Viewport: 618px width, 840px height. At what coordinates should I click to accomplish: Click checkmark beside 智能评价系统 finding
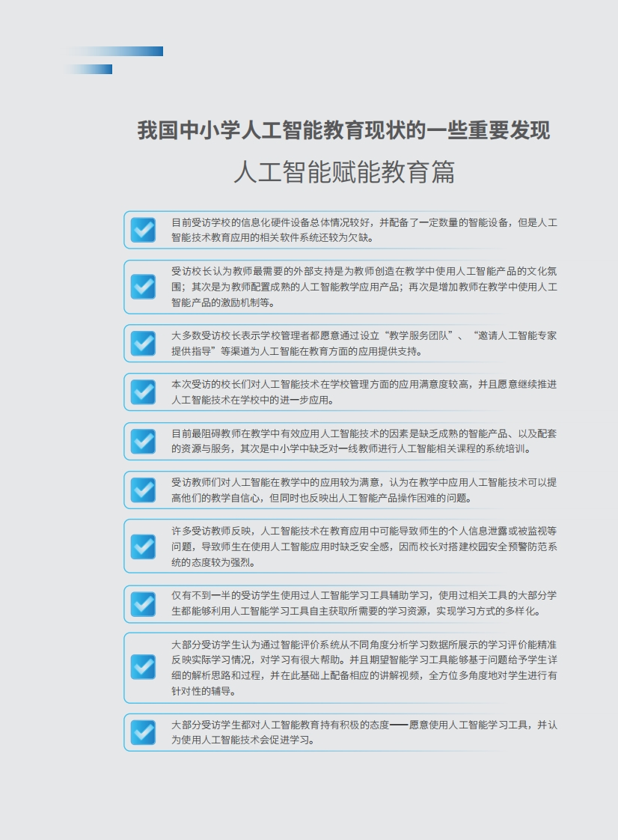click(x=143, y=668)
